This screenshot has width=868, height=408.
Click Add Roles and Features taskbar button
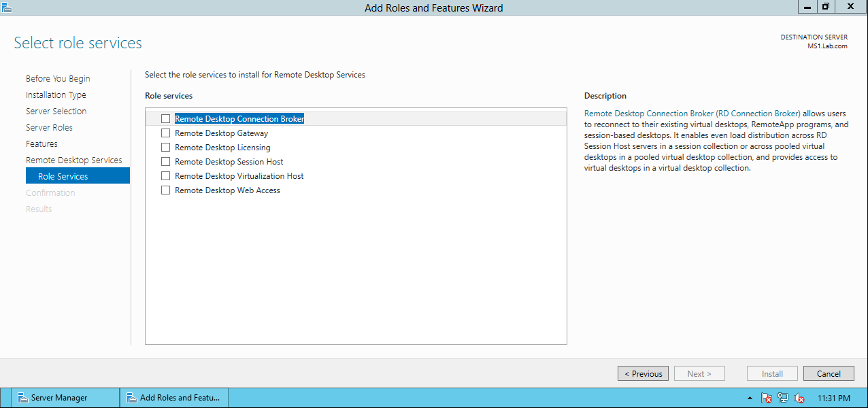(x=174, y=398)
